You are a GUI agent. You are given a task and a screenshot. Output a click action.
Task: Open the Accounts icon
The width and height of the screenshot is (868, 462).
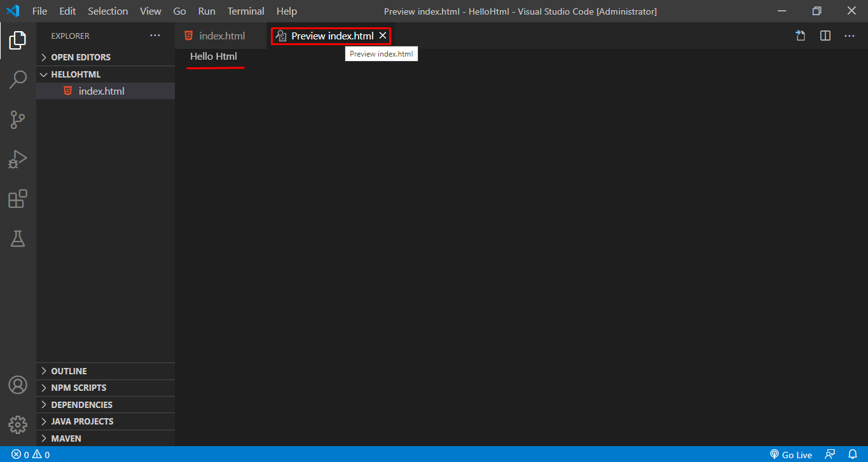(x=18, y=385)
